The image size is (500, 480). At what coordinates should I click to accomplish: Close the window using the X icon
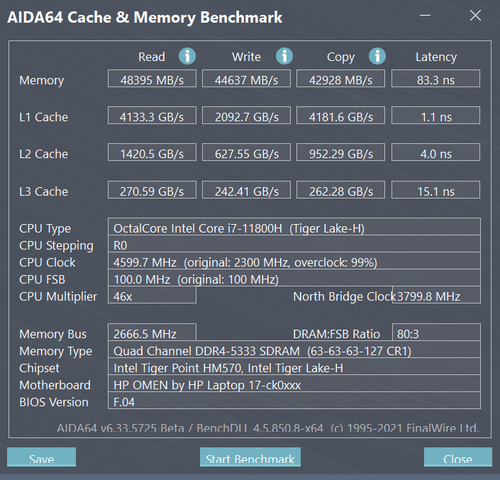click(x=475, y=15)
